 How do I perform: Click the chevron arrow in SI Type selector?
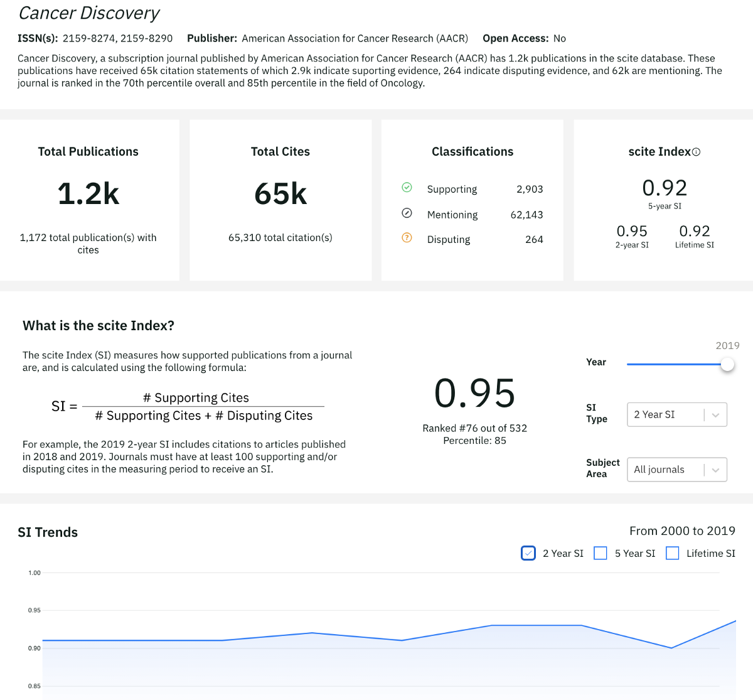click(x=715, y=415)
